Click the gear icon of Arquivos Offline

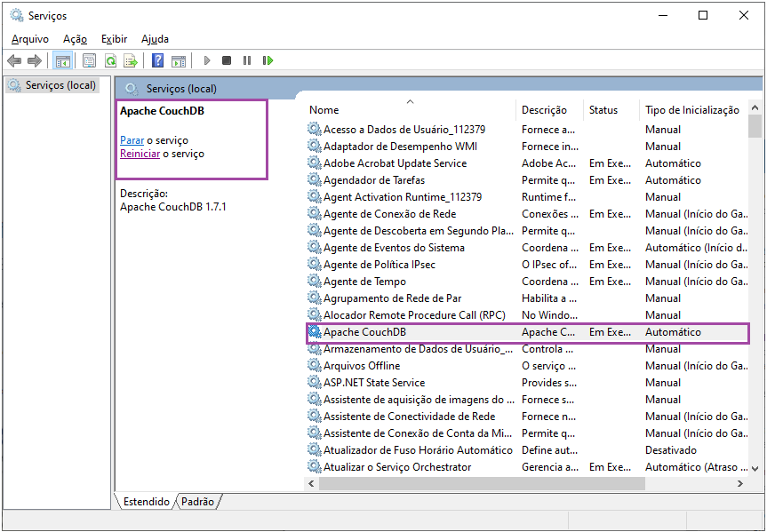314,366
